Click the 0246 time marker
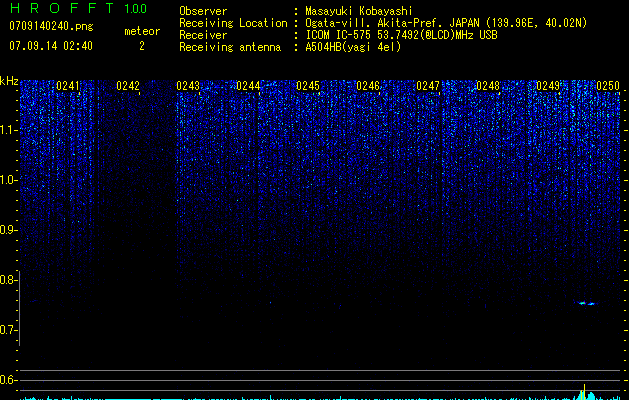 coord(368,86)
